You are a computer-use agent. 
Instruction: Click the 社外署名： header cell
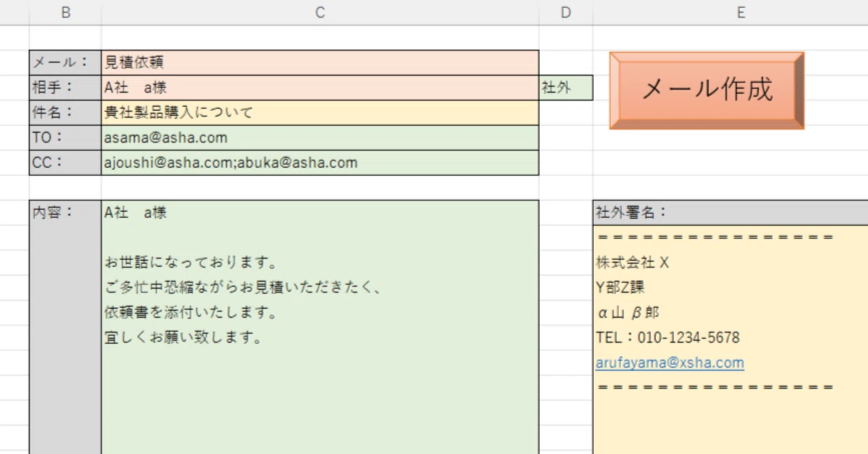[730, 212]
